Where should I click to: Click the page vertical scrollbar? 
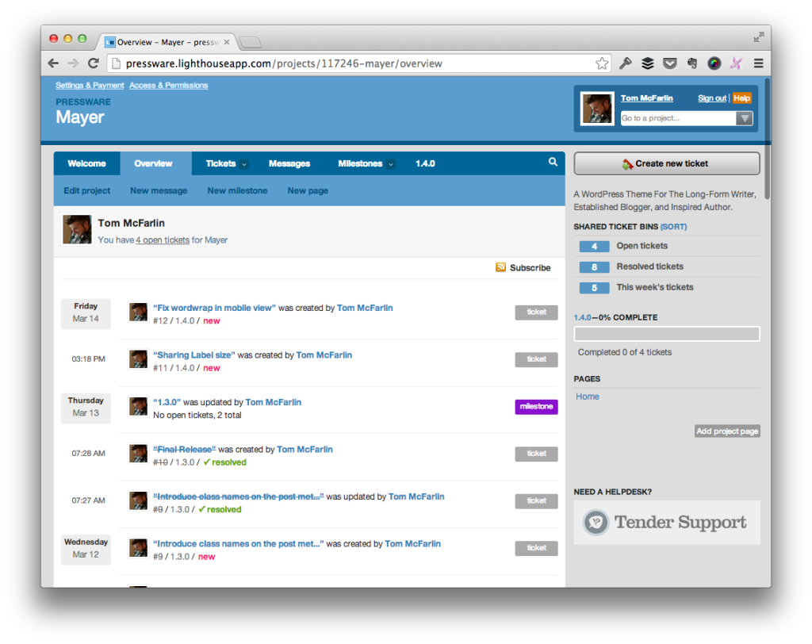click(768, 139)
